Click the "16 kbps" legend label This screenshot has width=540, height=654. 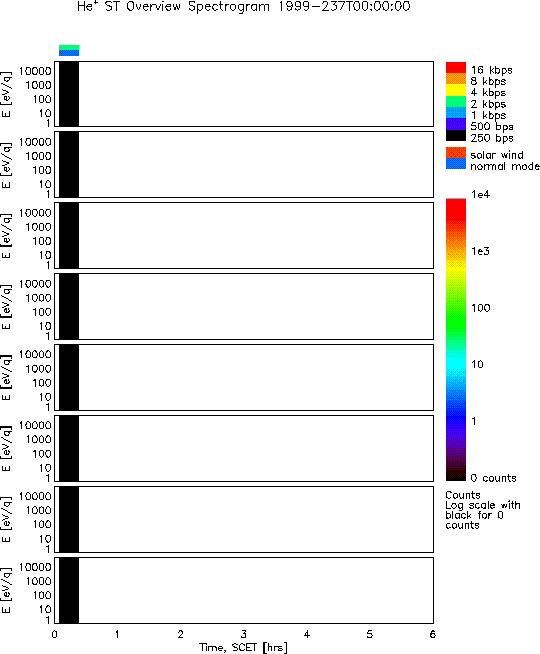pos(492,70)
